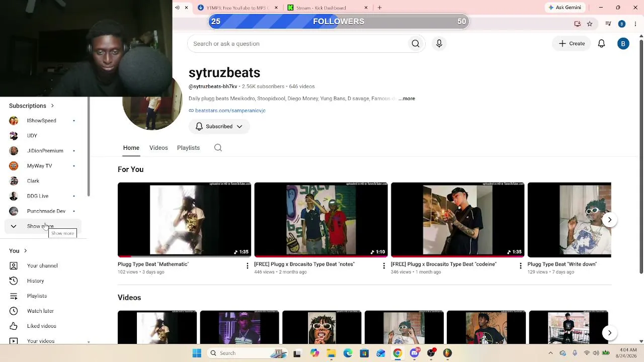Open Chrome media controls icon
Screen dimensions: 644x362
608,24
